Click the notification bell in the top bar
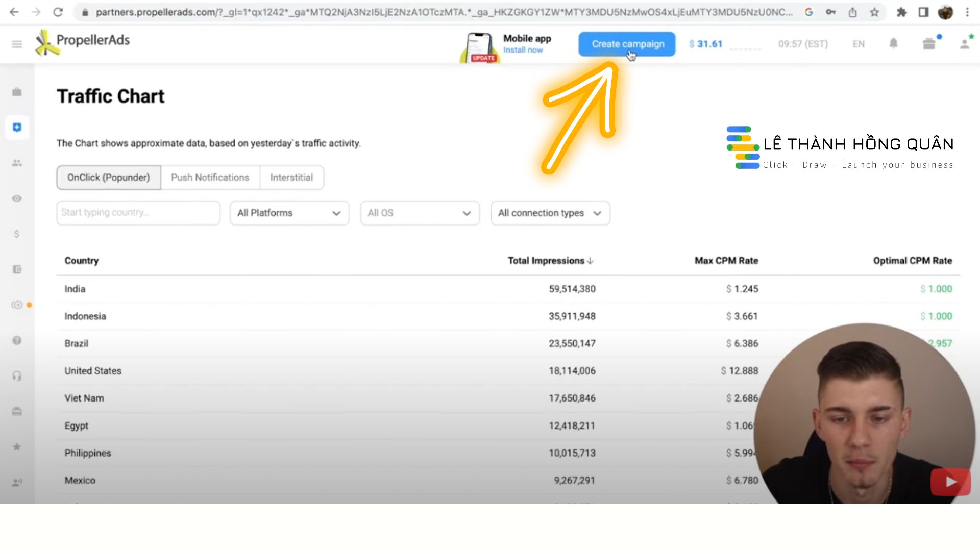This screenshot has height=551, width=980. coord(894,44)
